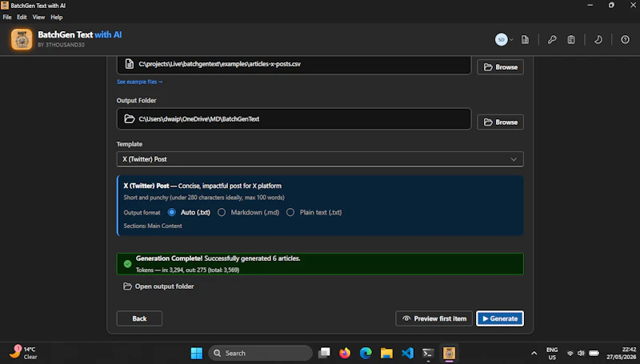This screenshot has width=640, height=364.
Task: Select the Markdown (.md) output format
Action: tap(222, 212)
